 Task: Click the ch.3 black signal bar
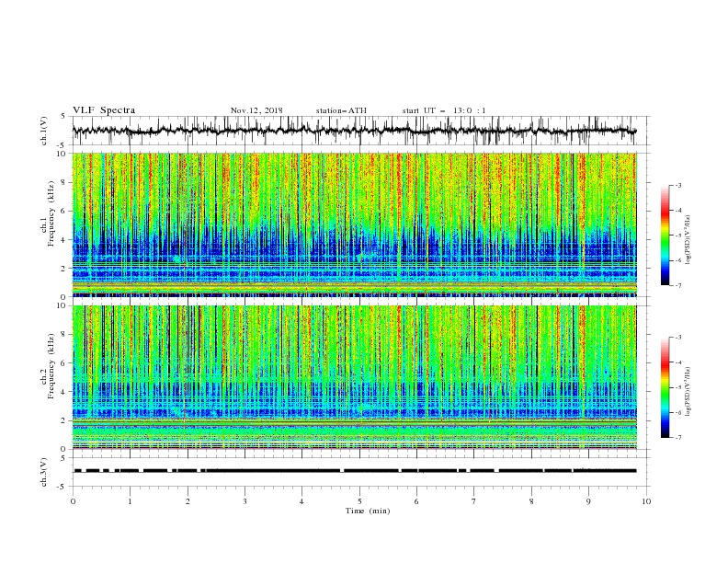pos(355,471)
